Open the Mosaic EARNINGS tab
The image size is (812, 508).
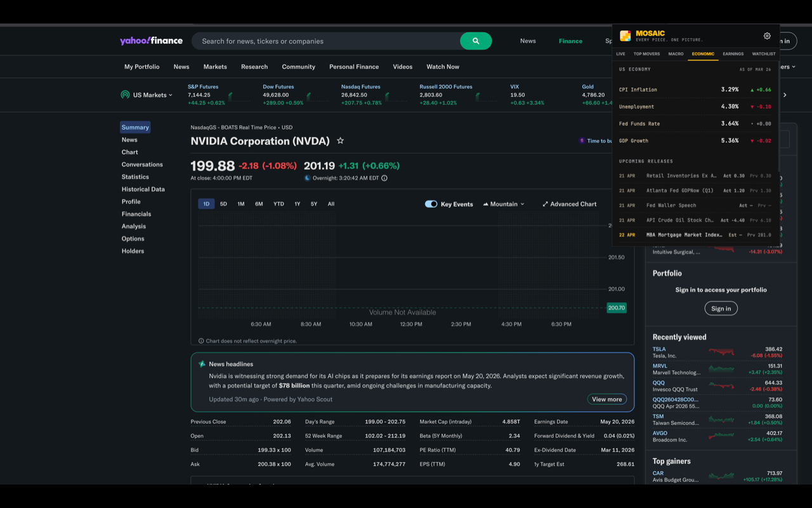(733, 54)
